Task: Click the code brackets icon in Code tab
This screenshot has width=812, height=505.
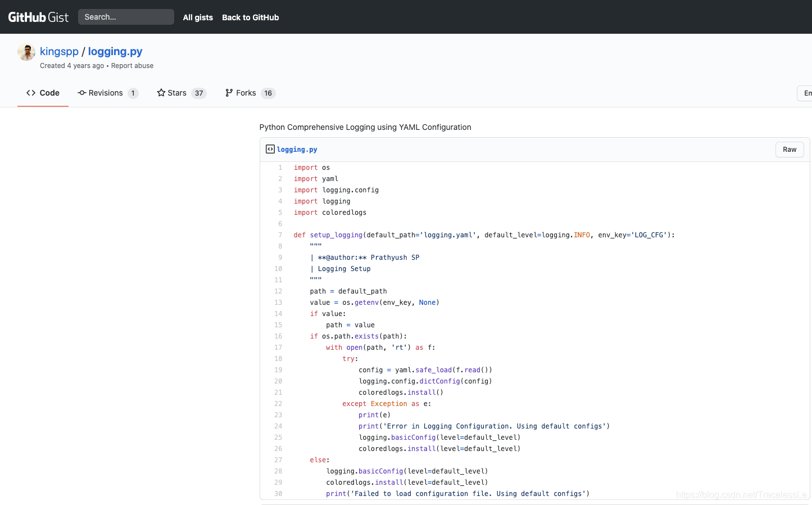Action: click(31, 93)
